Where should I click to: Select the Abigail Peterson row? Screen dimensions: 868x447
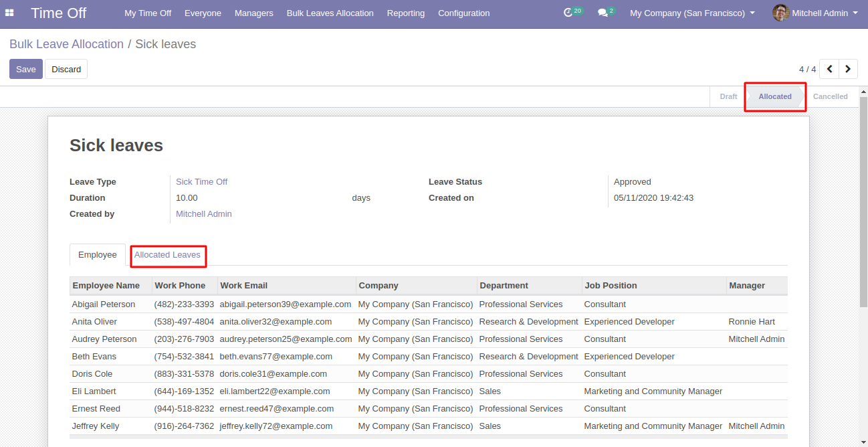point(428,304)
